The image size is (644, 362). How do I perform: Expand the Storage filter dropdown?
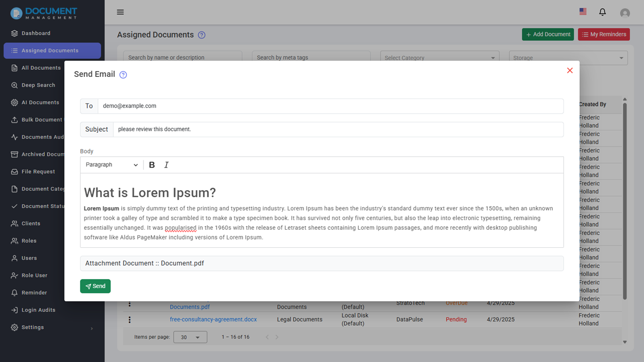(x=568, y=58)
